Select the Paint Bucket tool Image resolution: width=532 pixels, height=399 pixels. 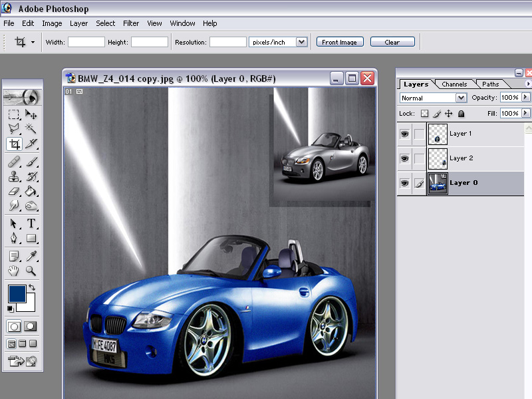(31, 191)
